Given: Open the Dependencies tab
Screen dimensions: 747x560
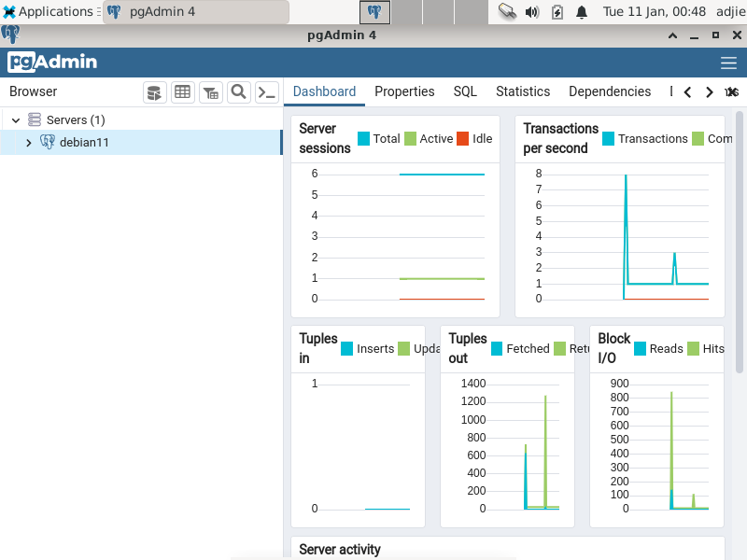Looking at the screenshot, I should tap(610, 91).
